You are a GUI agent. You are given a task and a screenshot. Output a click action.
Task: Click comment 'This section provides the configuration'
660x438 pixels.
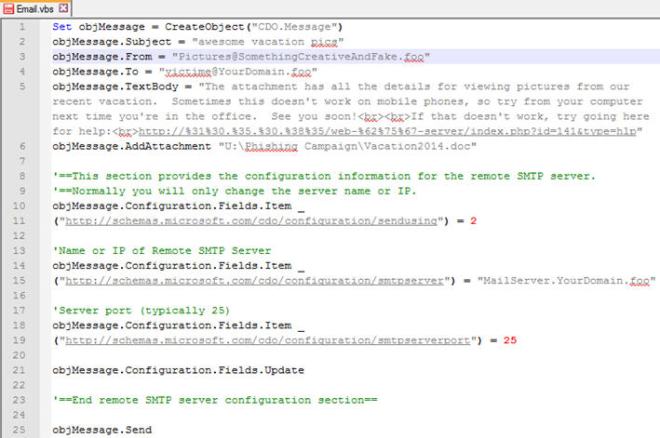(324, 176)
